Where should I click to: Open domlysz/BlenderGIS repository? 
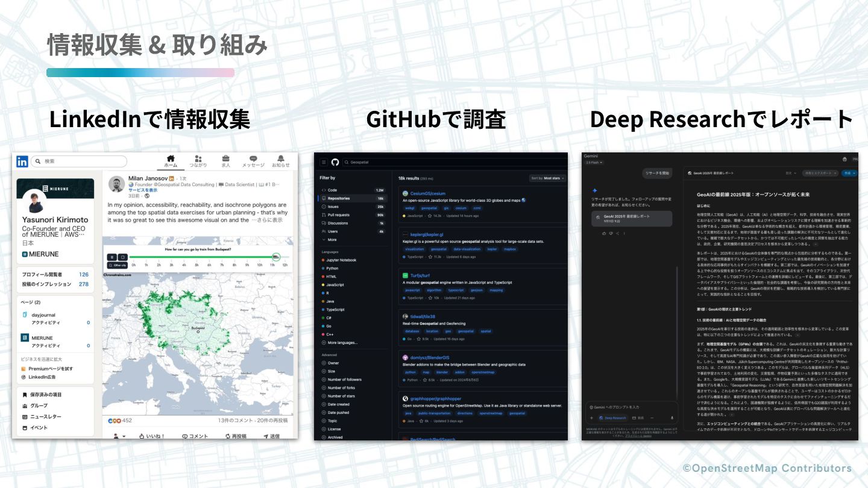(x=429, y=357)
